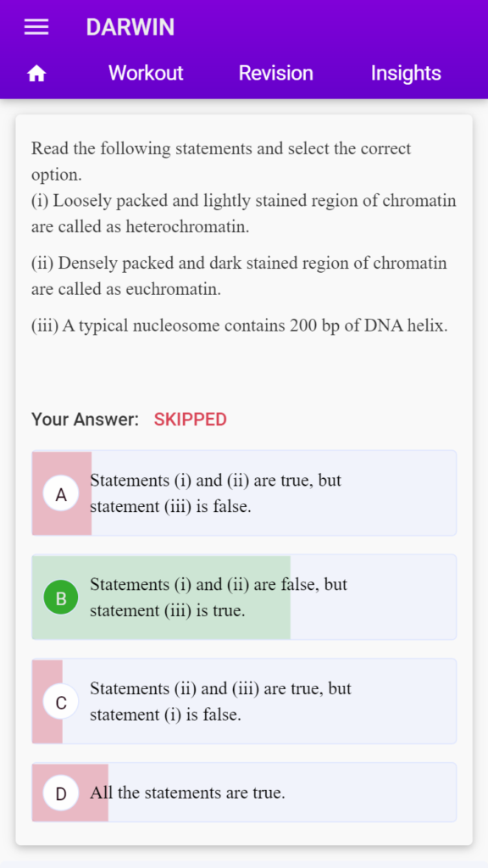Click statement (iii) about nucleosome 200 bp
This screenshot has width=488, height=868.
click(x=240, y=325)
